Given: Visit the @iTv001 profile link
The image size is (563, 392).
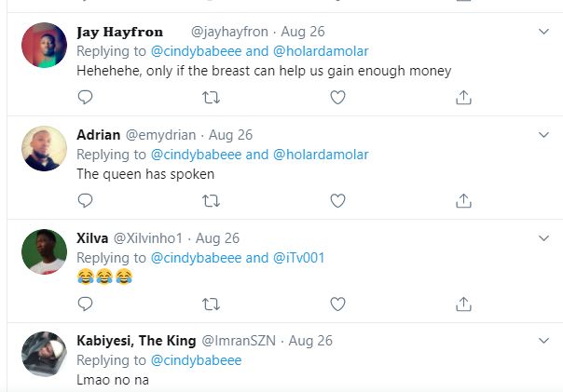Looking at the screenshot, I should pos(298,257).
